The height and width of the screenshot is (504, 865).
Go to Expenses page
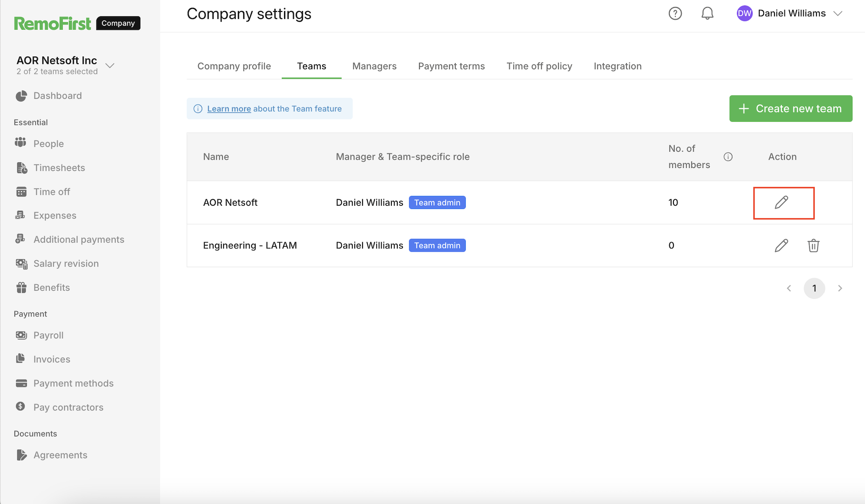point(55,215)
